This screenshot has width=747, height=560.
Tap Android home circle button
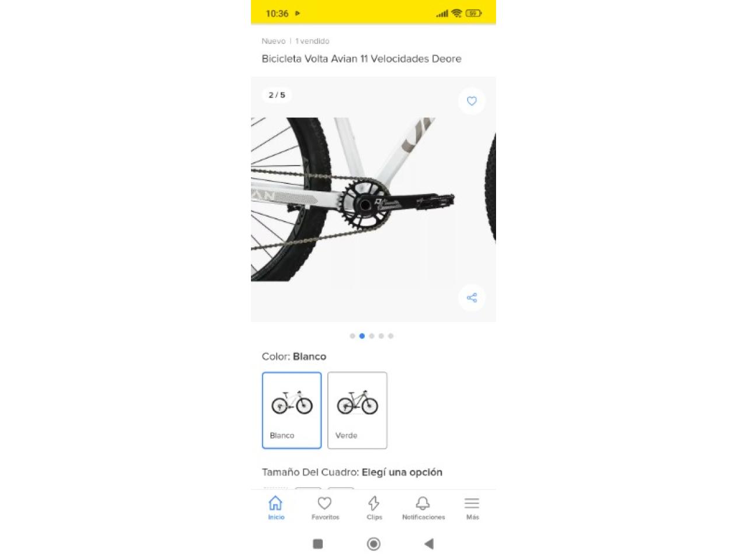pos(373,544)
